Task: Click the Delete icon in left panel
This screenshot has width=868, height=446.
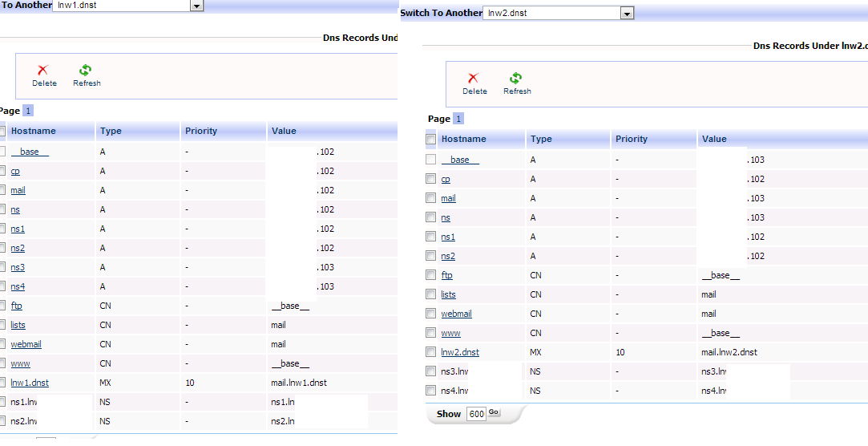Action: coord(43,71)
